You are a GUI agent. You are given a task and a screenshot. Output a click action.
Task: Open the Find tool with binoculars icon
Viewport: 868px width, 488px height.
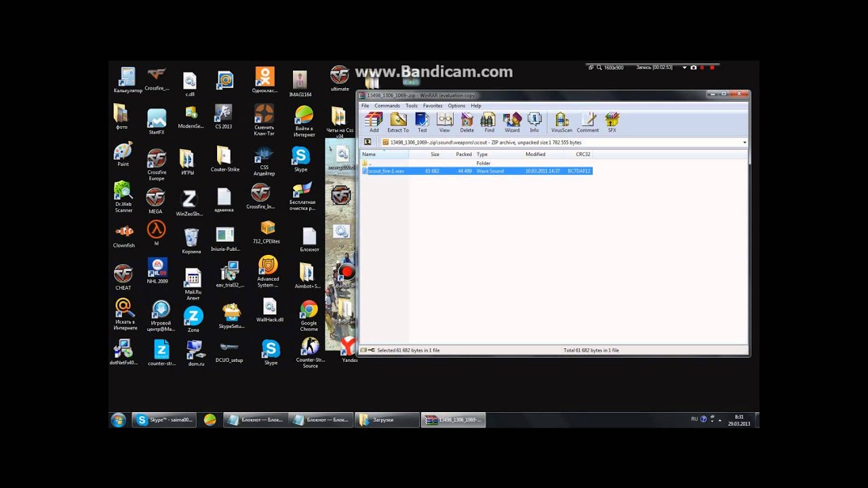click(x=489, y=123)
